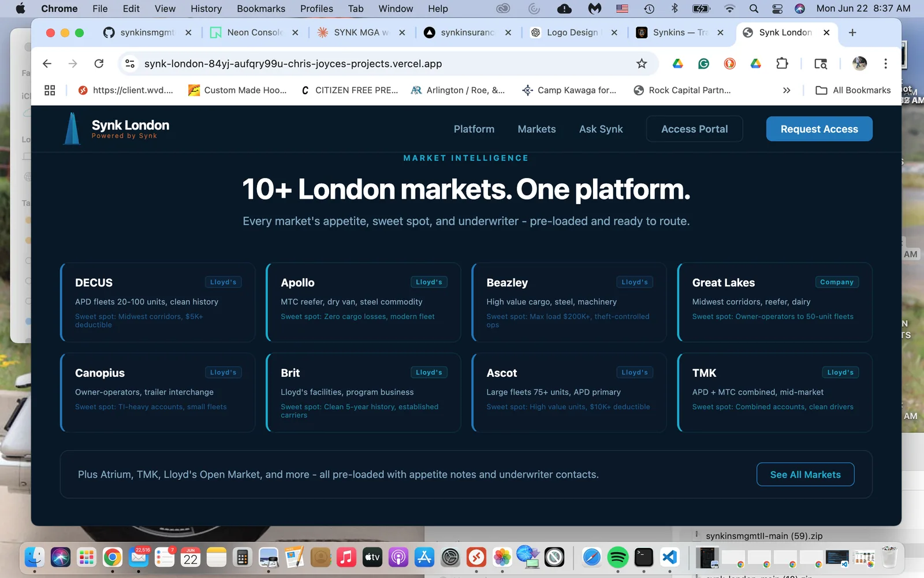Open Podcasts from the Dock

tap(398, 557)
